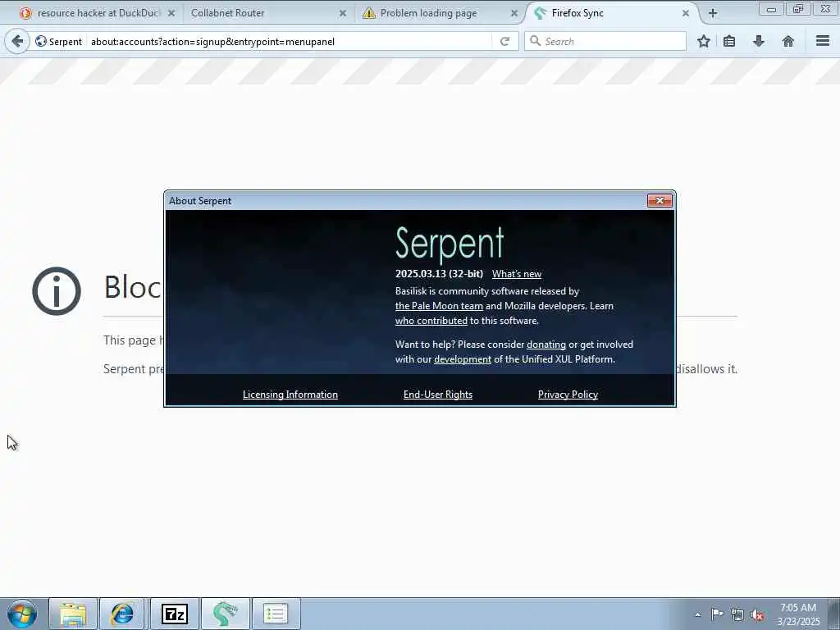
Task: Minimize the Serpent browser window
Action: pyautogui.click(x=771, y=9)
